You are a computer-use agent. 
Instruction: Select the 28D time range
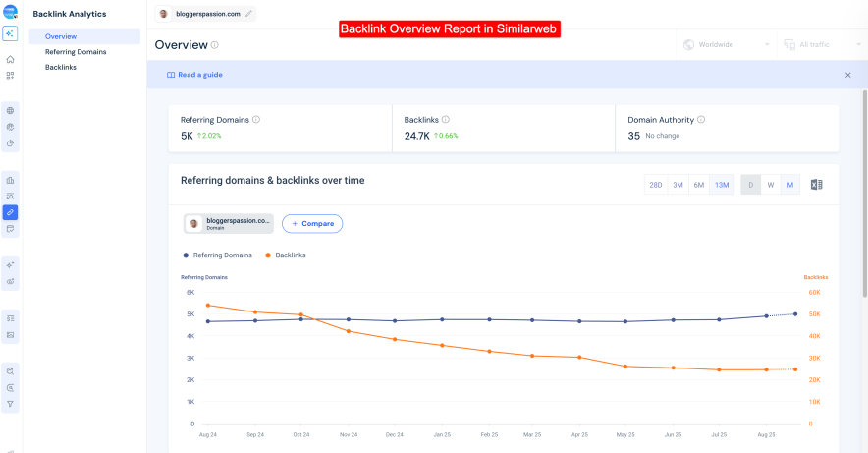click(x=656, y=185)
